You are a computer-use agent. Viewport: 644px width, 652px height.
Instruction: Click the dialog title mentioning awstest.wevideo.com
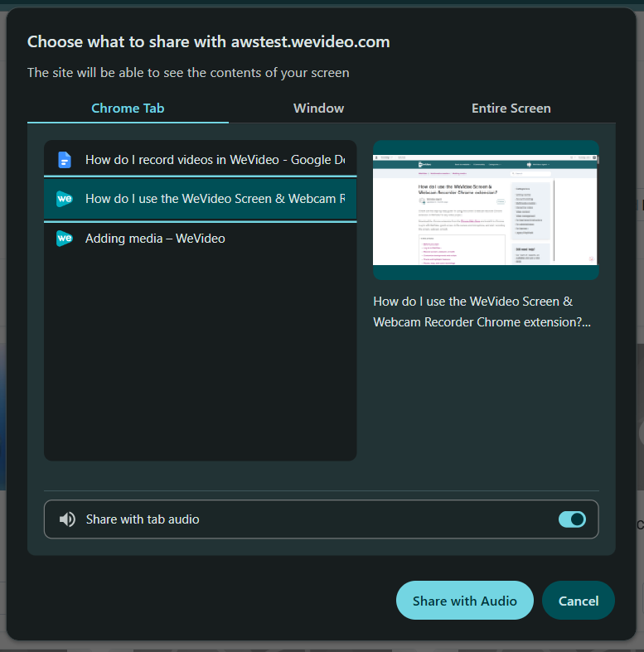click(208, 42)
